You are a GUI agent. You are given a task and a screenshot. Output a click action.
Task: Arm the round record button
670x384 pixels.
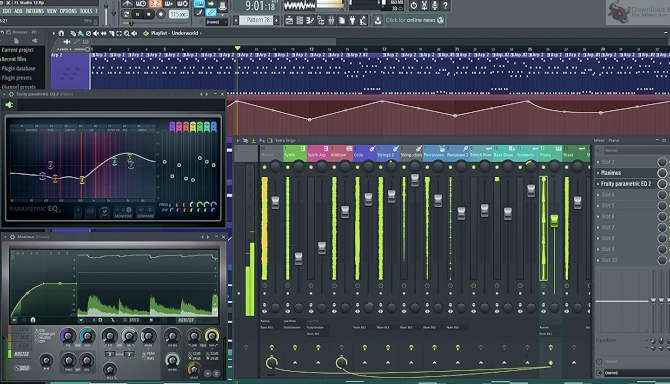coord(161,14)
